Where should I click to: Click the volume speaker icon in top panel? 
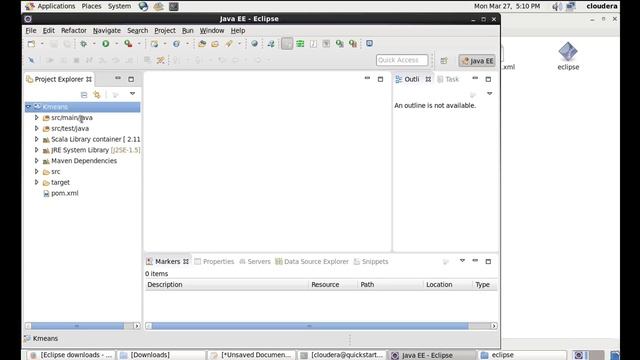click(556, 6)
